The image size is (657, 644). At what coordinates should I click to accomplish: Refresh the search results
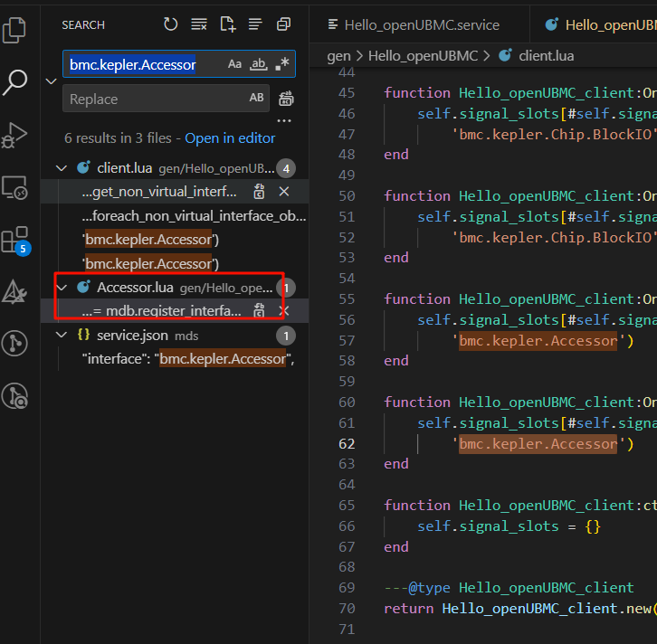170,24
